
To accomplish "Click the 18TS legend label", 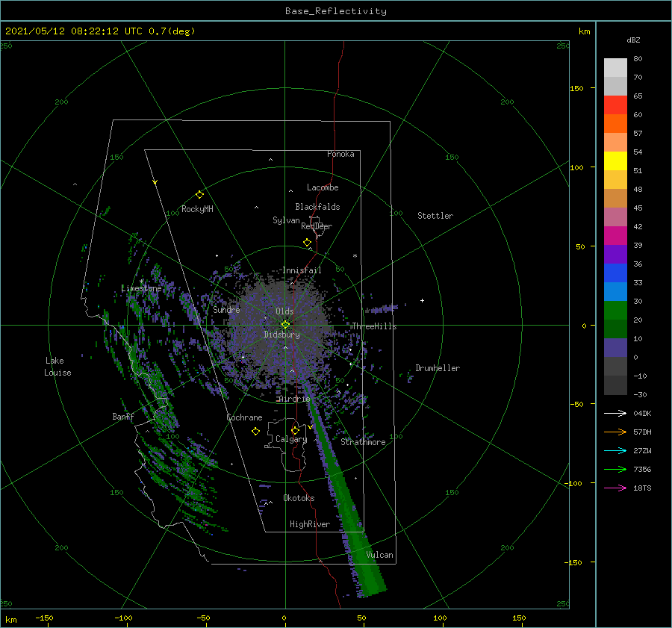I will [642, 488].
